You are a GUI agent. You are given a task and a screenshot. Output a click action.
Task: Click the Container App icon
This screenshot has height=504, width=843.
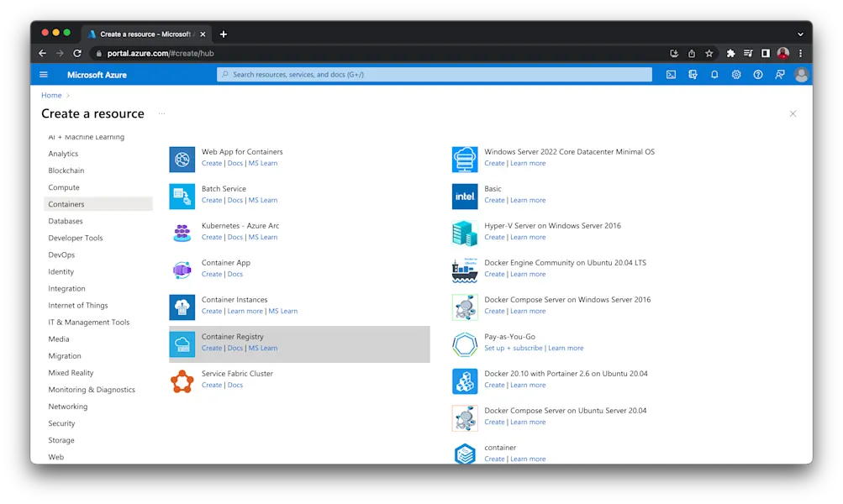point(181,269)
